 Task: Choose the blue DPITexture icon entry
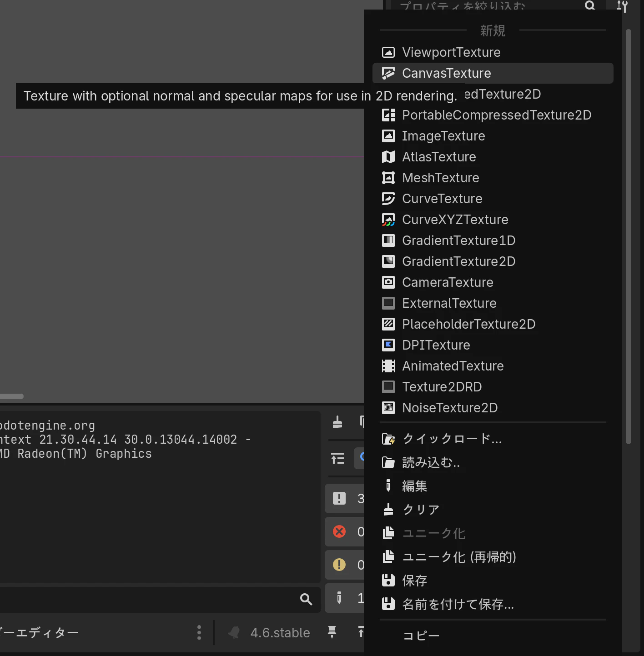(493, 345)
